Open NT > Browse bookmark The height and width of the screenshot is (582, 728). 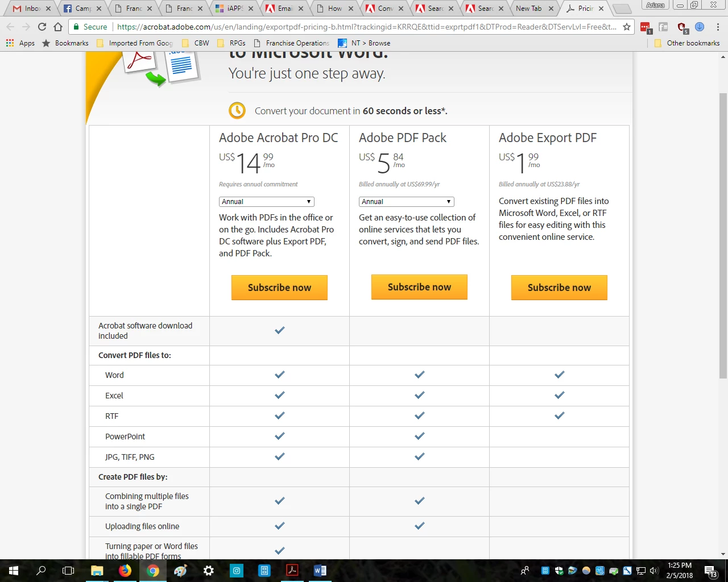pos(365,43)
